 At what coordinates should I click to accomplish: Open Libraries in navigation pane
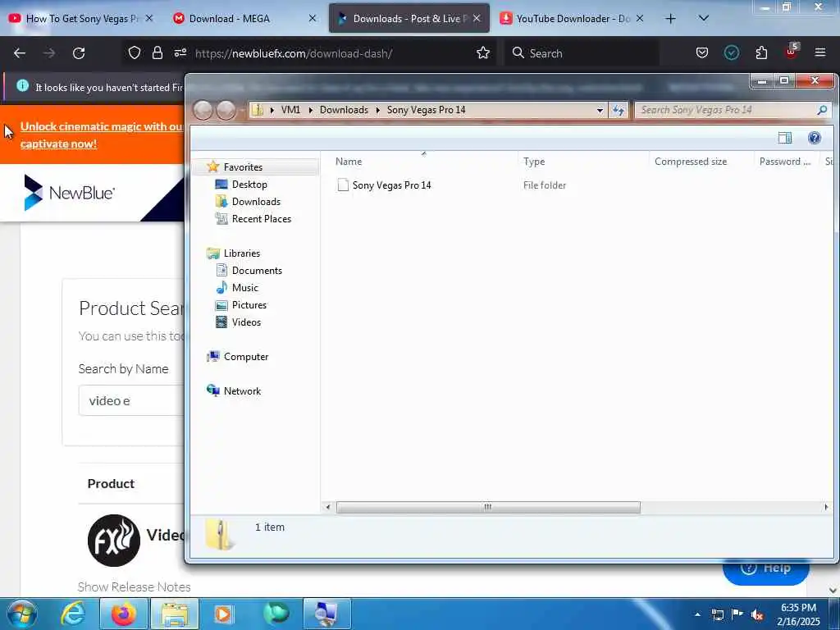point(242,253)
